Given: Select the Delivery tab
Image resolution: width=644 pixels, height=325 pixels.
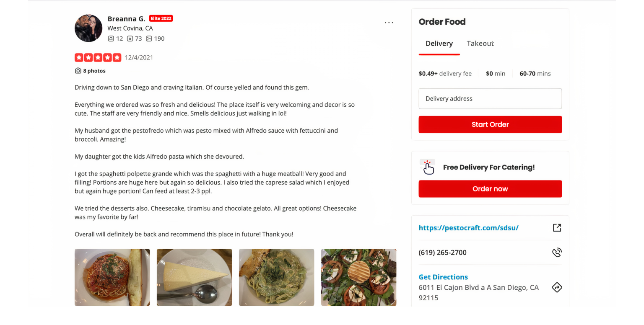Looking at the screenshot, I should click(439, 44).
